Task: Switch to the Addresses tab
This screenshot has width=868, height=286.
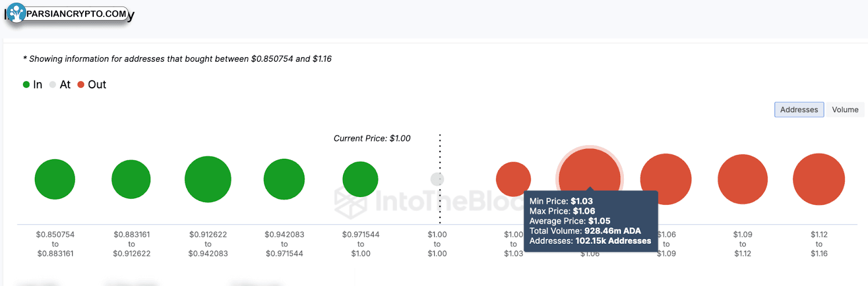Action: coord(799,109)
